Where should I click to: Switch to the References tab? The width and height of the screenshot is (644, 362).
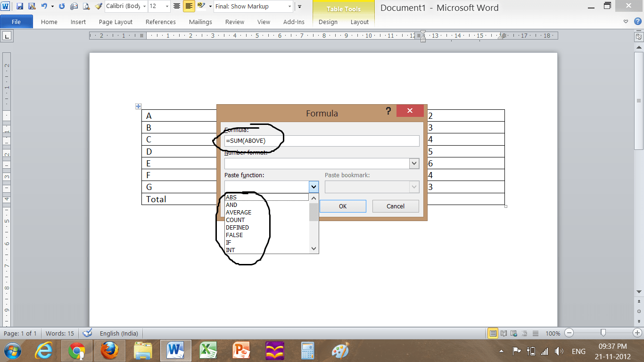coord(161,22)
